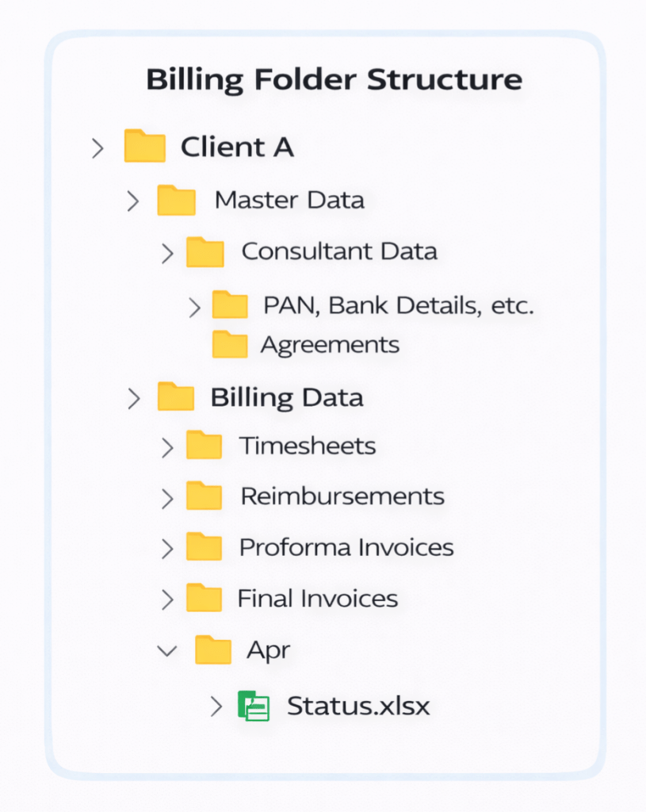646x812 pixels.
Task: Select the Reimbursements folder label
Action: click(x=342, y=496)
